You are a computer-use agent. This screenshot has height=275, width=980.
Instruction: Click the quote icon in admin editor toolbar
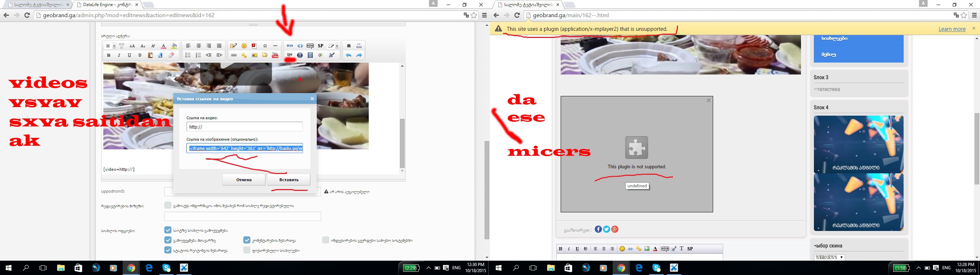coord(290,45)
